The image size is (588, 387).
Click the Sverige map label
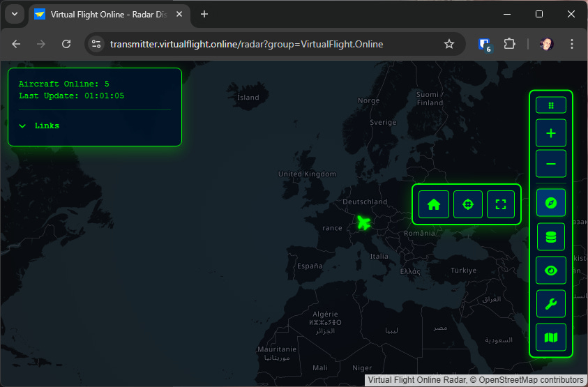(383, 122)
